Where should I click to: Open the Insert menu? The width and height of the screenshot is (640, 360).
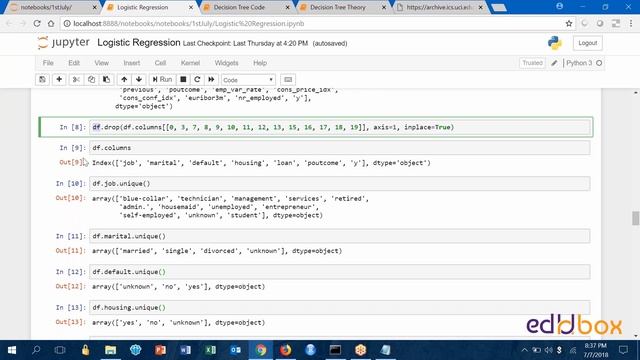[131, 63]
